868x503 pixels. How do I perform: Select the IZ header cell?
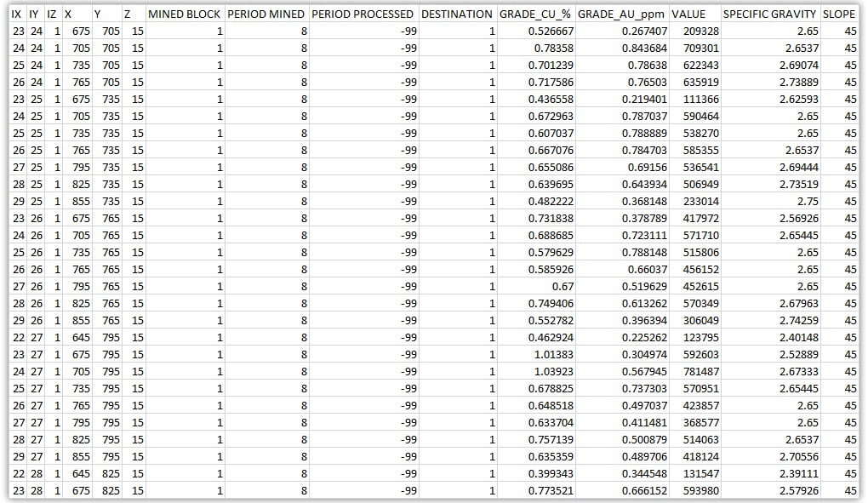click(53, 14)
